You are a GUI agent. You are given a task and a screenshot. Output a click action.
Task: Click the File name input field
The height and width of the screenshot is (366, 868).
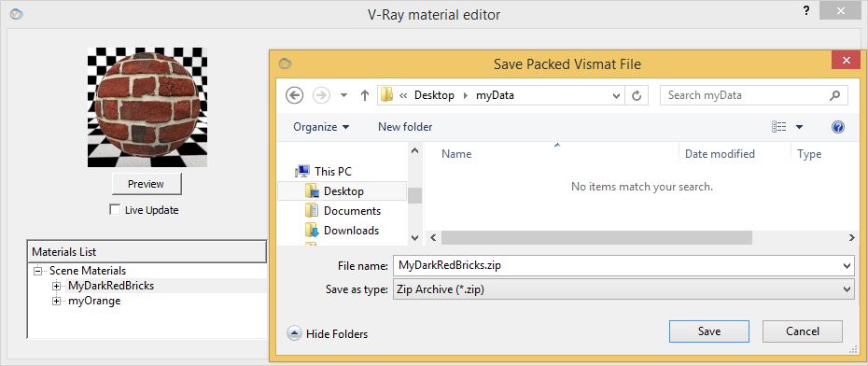623,266
